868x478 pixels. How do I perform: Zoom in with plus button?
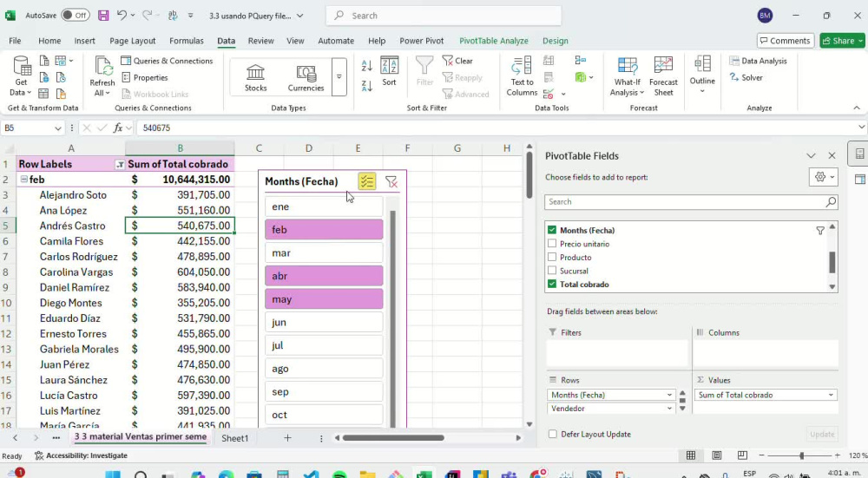coord(837,455)
